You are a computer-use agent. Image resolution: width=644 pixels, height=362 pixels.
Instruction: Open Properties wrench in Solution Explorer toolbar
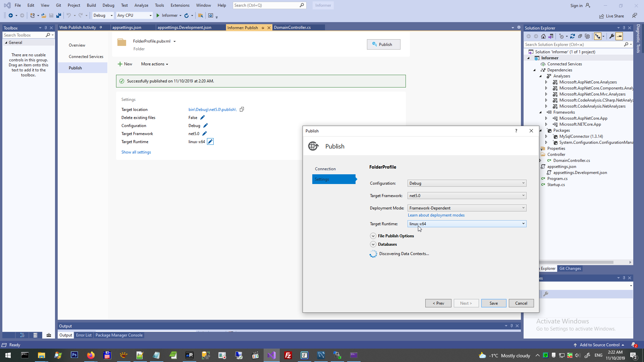point(612,36)
